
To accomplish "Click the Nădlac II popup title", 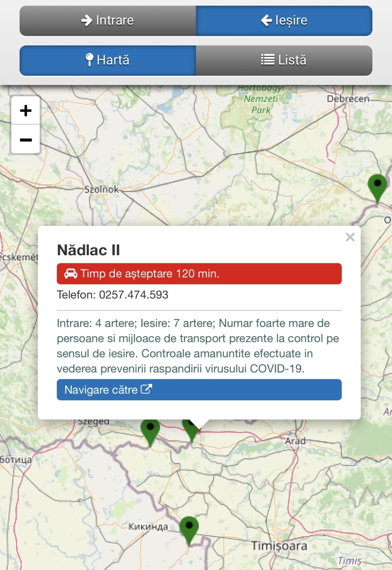I will [x=89, y=250].
